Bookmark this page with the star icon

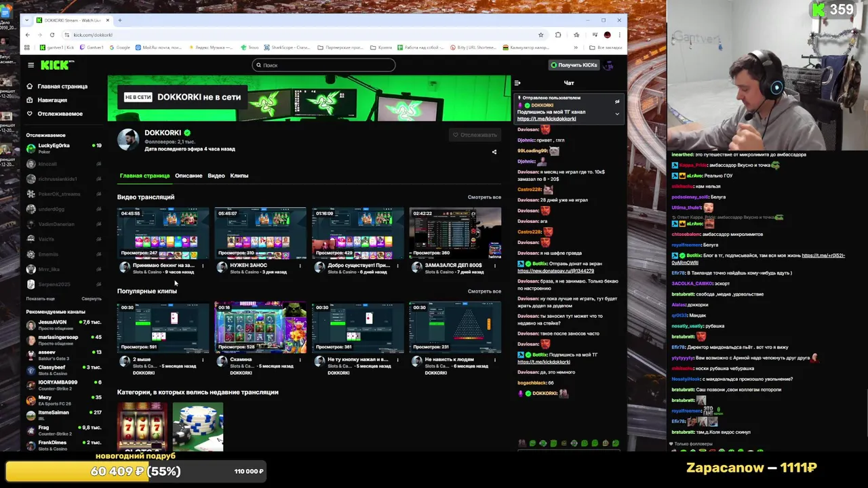540,35
